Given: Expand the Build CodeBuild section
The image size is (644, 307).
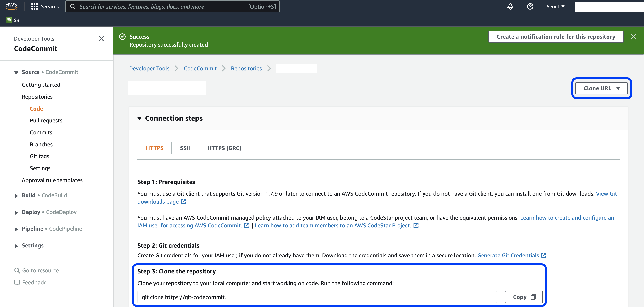Looking at the screenshot, I should [16, 196].
